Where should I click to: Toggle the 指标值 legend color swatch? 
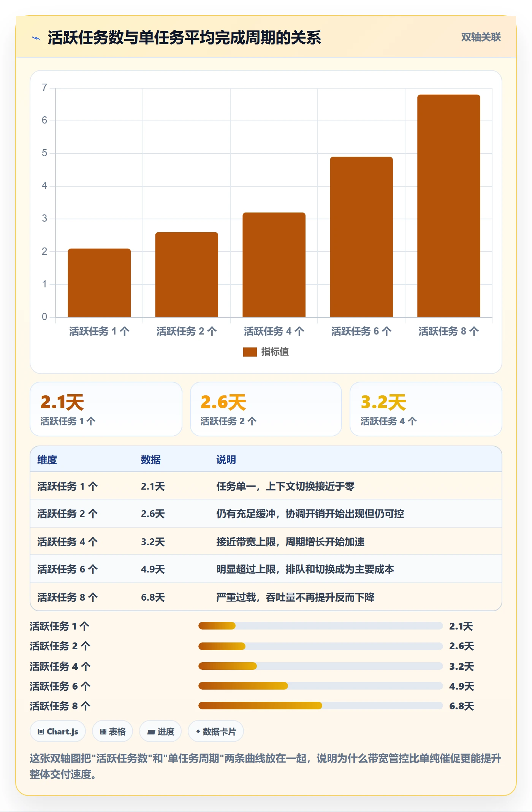point(250,352)
